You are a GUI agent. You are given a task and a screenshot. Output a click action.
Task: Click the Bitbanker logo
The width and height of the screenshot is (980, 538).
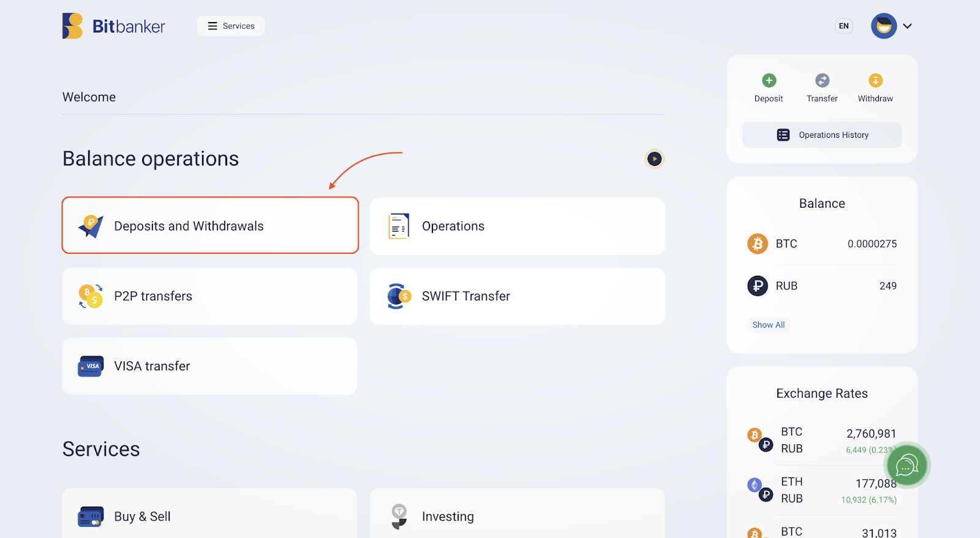click(x=114, y=26)
